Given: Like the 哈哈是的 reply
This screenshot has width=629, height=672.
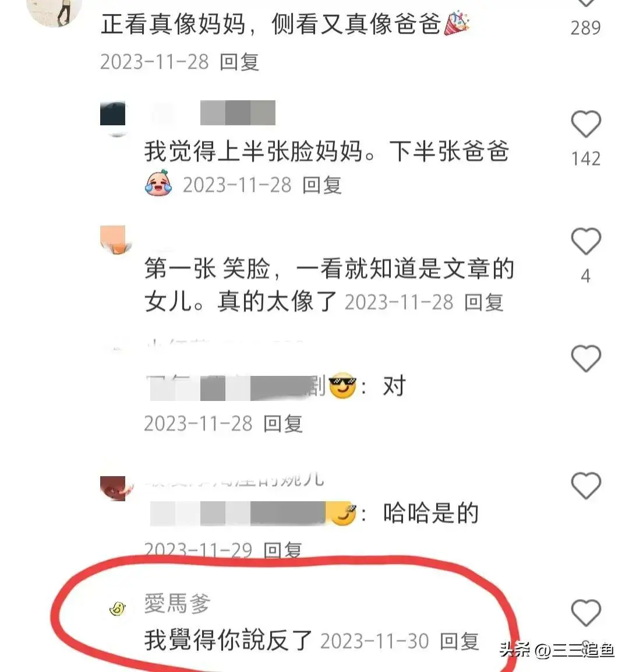Looking at the screenshot, I should pyautogui.click(x=586, y=485).
